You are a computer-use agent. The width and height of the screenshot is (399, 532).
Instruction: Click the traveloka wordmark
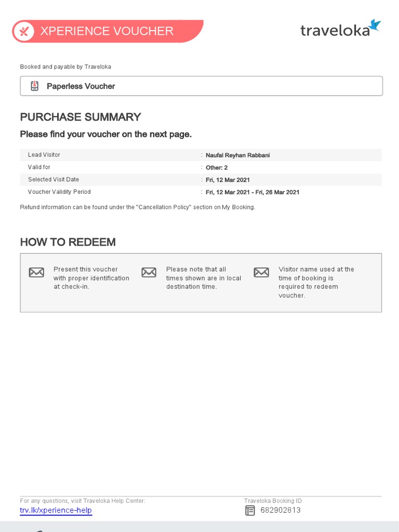coord(335,31)
